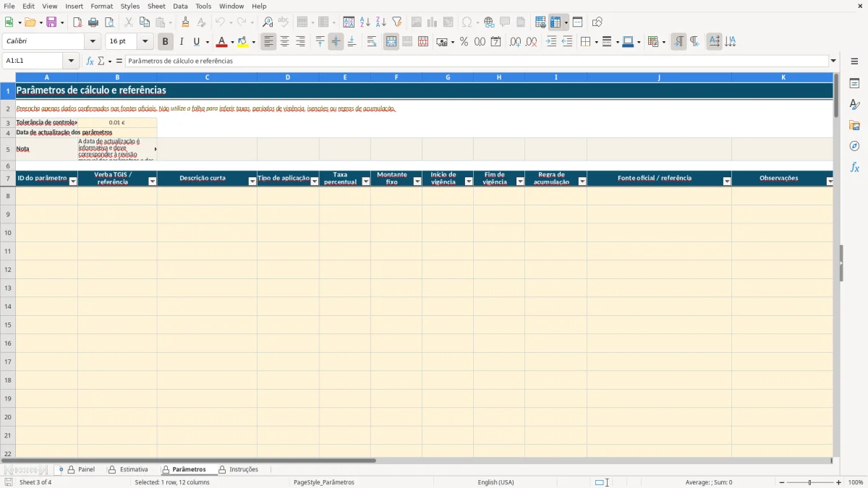Toggle left-to-right text direction
The image size is (868, 488).
coord(678,42)
